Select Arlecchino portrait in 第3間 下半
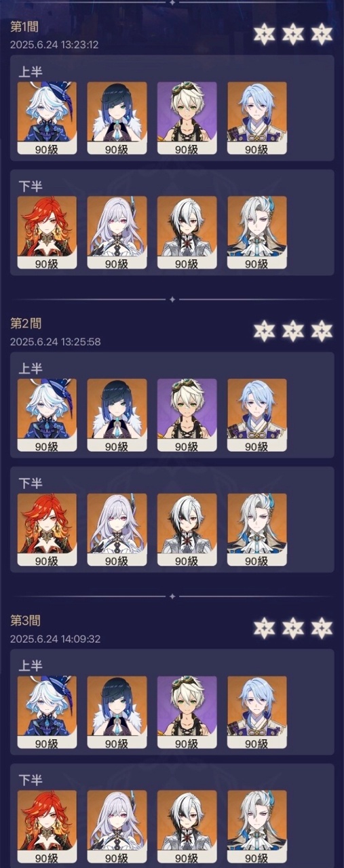The width and height of the screenshot is (344, 868). [x=187, y=827]
